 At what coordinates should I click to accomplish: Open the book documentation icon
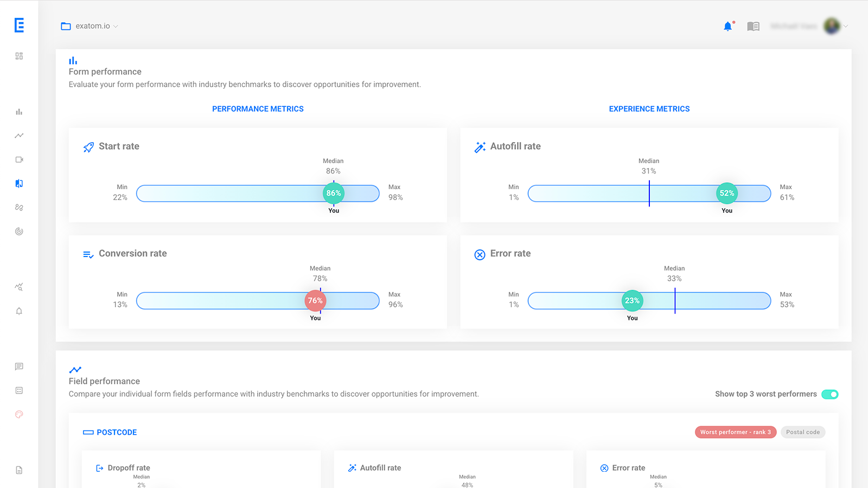tap(753, 26)
